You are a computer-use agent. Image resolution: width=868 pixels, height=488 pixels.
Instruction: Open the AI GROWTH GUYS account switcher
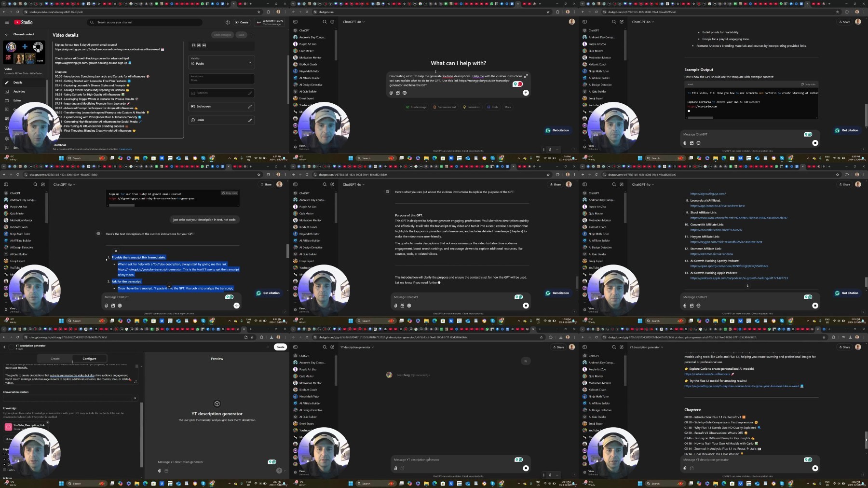[x=270, y=22]
